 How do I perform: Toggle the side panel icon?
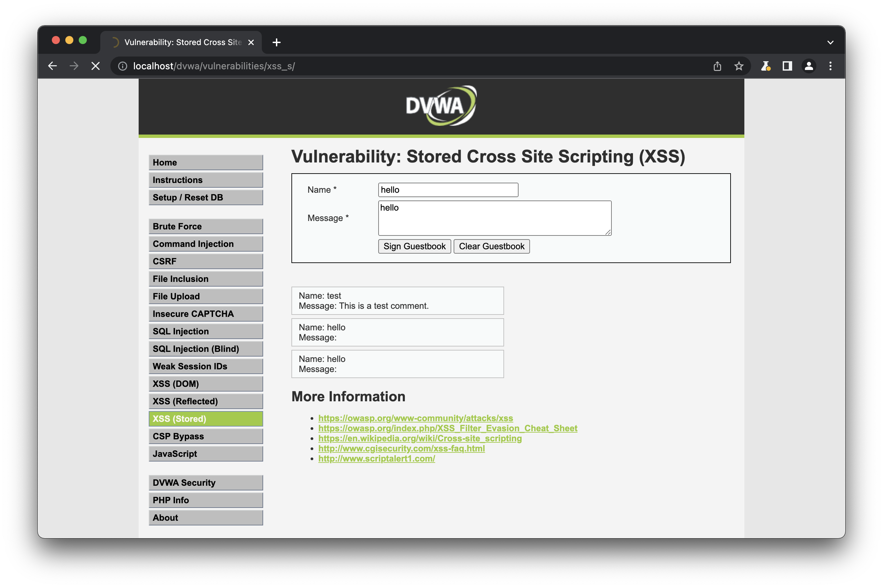[787, 66]
